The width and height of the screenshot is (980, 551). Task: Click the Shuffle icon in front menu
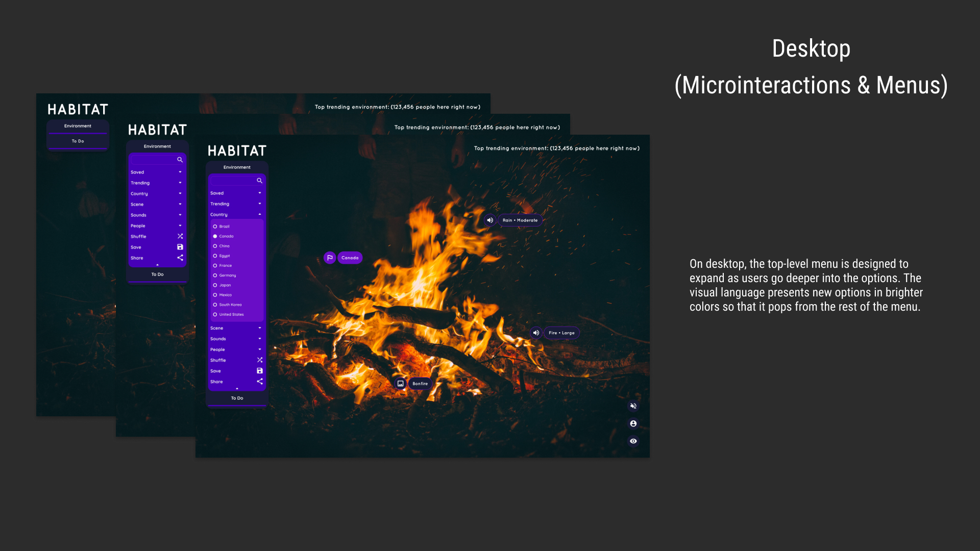point(259,360)
